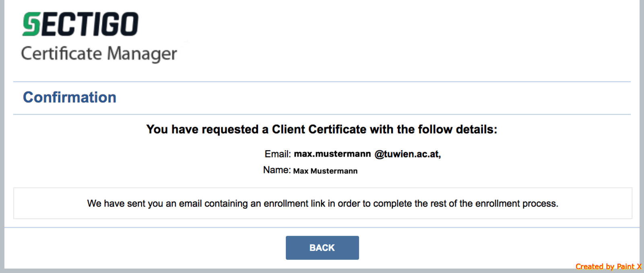Viewport: 644px width, 273px height.
Task: Click the Sectigo logo
Action: pyautogui.click(x=80, y=24)
